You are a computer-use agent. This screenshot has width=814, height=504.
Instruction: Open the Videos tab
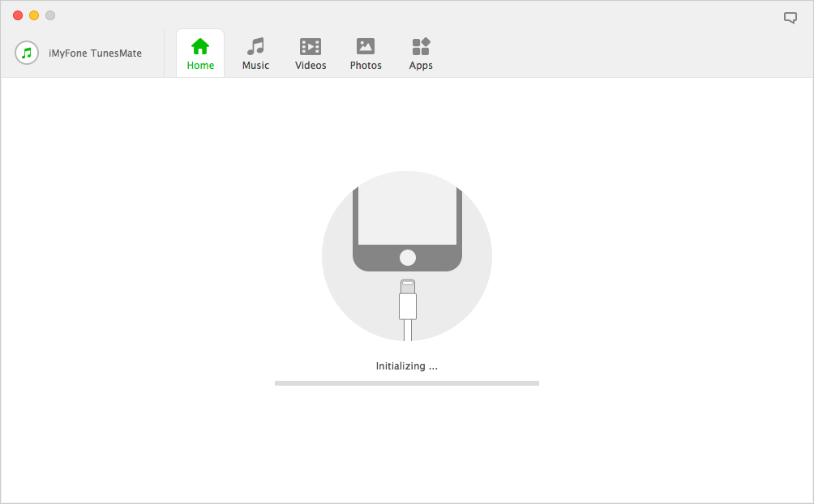tap(311, 53)
